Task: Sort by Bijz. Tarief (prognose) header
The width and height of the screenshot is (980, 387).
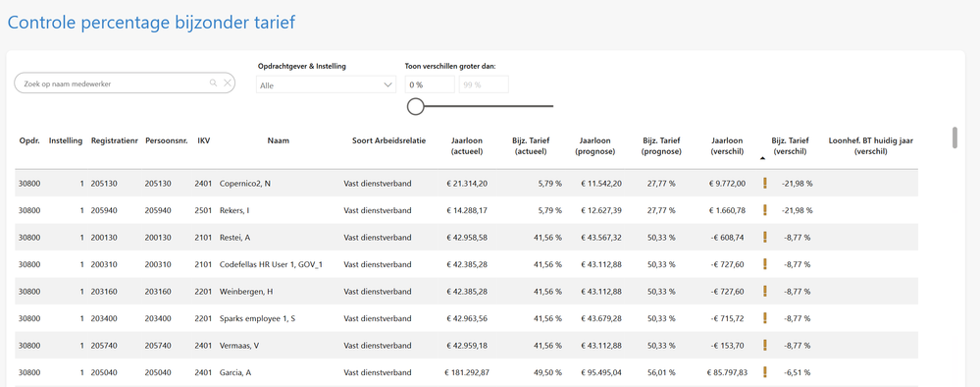Action: [662, 146]
